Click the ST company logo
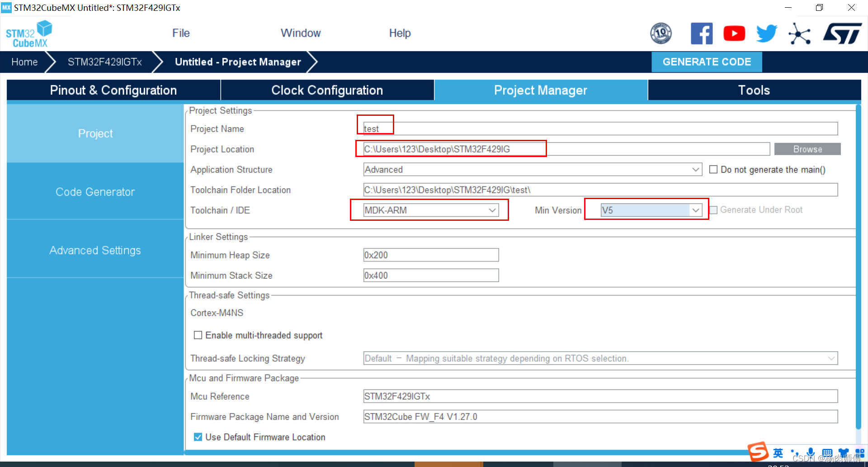 [x=842, y=33]
